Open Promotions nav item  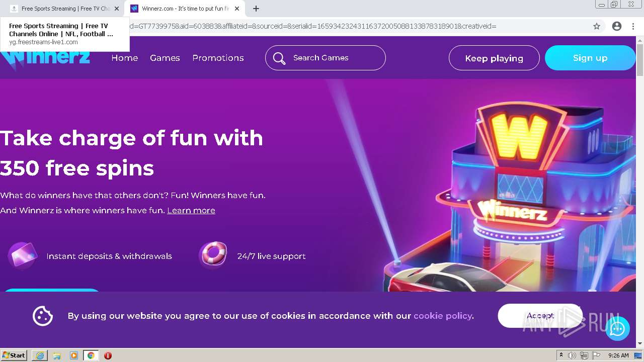[x=218, y=58]
